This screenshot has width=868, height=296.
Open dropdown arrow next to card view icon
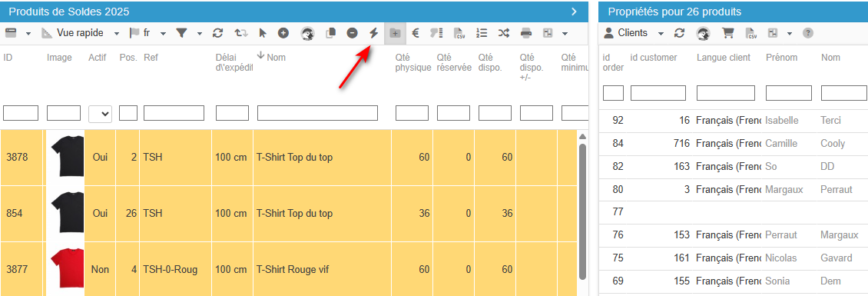tap(28, 34)
